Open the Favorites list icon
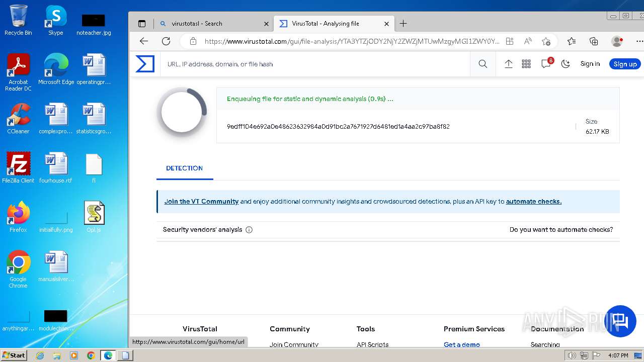 tap(571, 41)
